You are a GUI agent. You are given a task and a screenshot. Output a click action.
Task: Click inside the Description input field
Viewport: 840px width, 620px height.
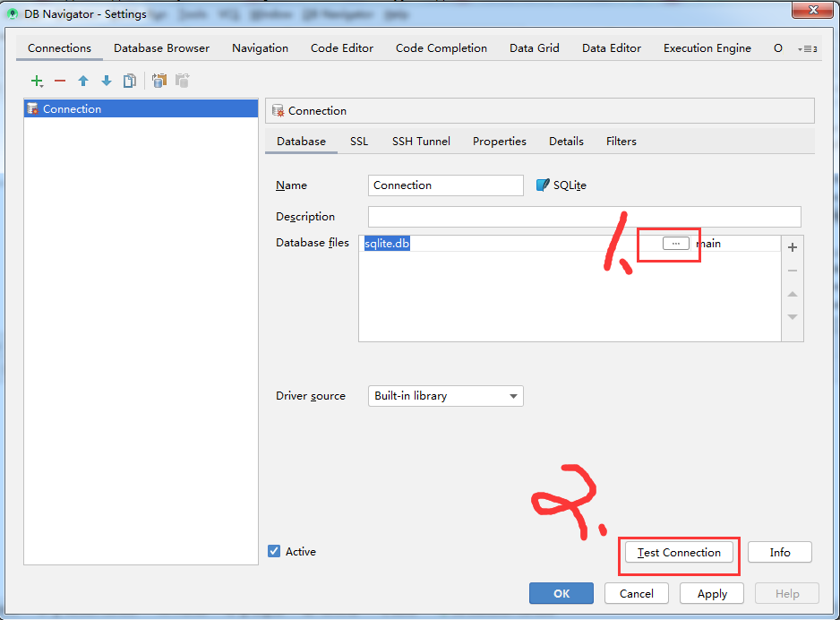tap(582, 216)
